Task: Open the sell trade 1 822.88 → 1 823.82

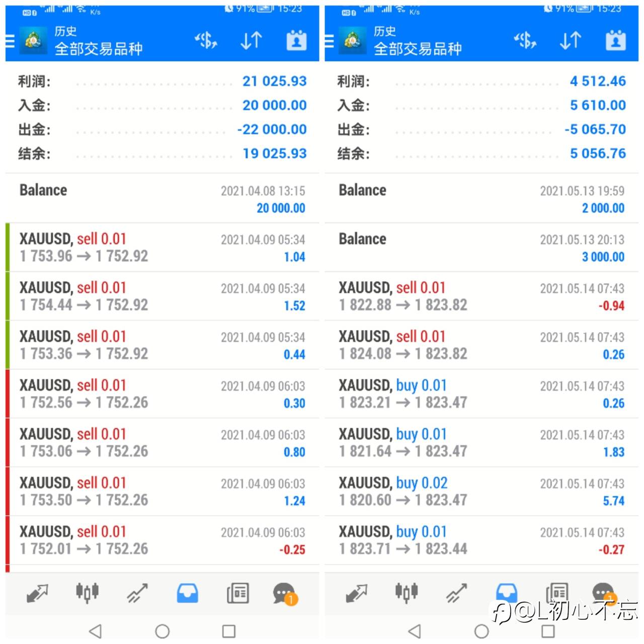Action: pos(481,296)
